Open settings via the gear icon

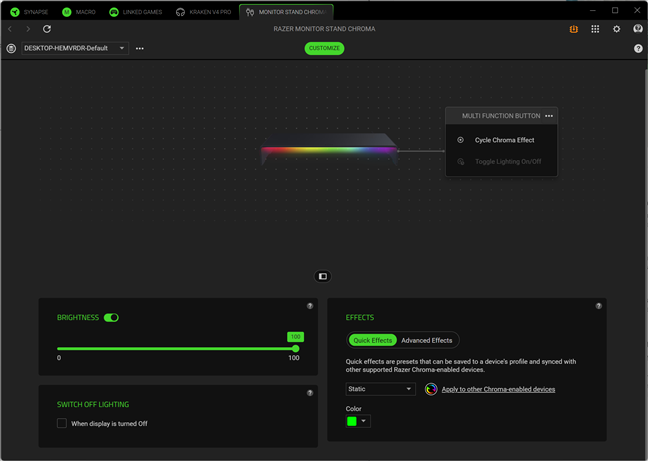[x=617, y=29]
